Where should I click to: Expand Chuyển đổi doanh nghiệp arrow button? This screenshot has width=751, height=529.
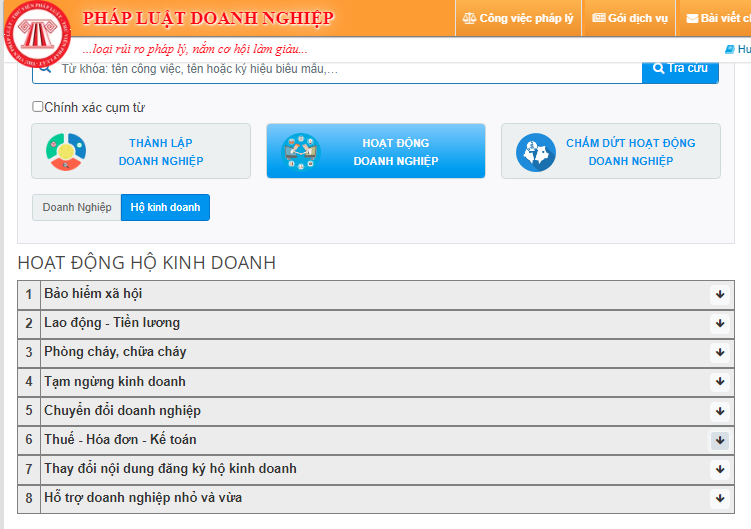(x=720, y=411)
